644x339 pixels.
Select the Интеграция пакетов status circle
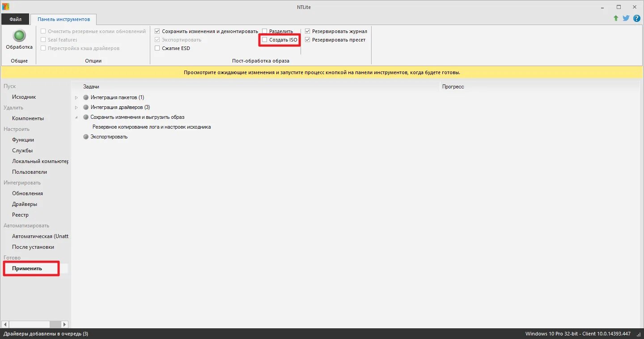click(86, 97)
